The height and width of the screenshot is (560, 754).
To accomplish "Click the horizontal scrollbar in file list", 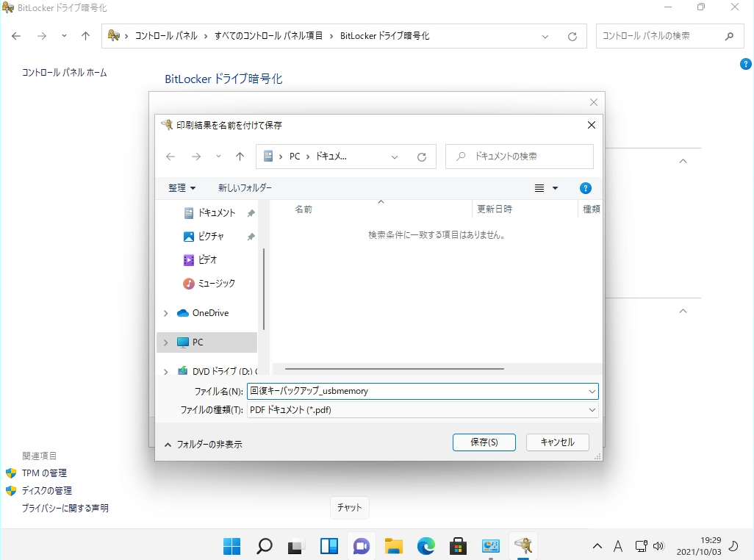I will click(x=395, y=369).
